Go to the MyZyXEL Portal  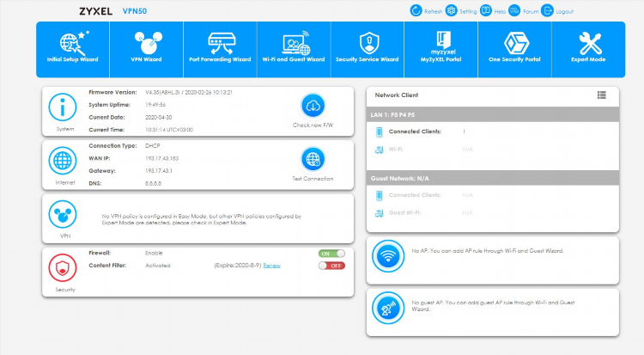[441, 49]
